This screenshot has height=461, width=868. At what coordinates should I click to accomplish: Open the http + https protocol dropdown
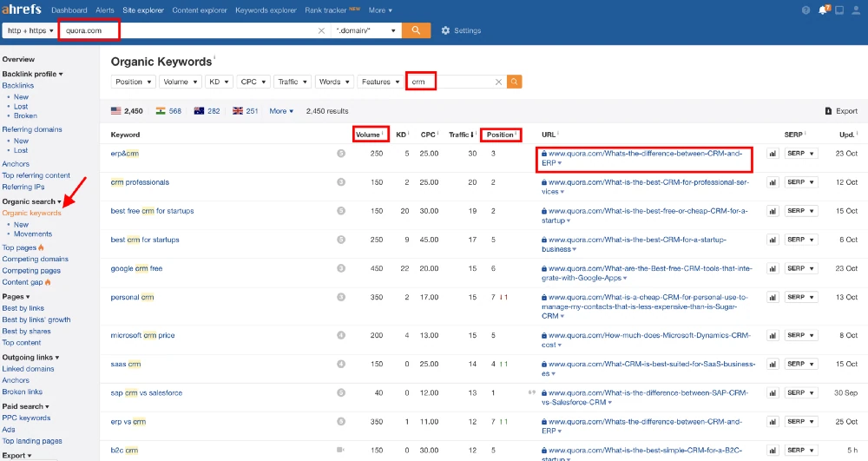tap(30, 30)
